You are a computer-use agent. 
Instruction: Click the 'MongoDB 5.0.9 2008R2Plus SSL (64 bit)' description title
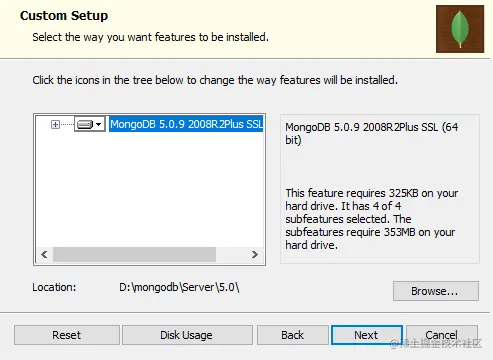coord(372,133)
